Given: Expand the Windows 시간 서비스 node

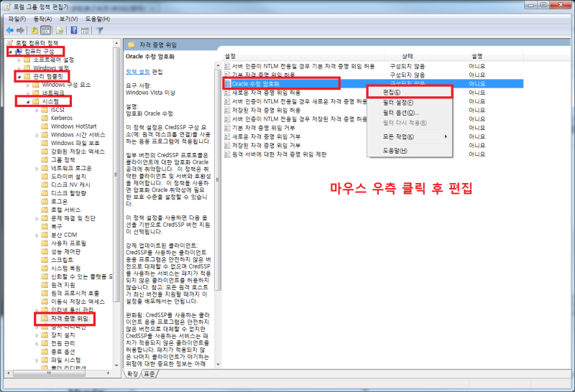Looking at the screenshot, I should pos(37,135).
